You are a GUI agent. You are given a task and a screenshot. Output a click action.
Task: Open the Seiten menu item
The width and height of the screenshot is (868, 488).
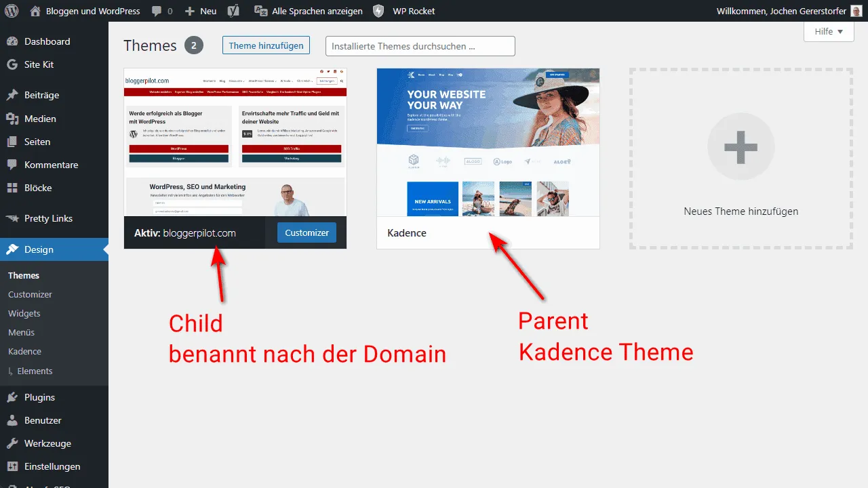point(54,142)
